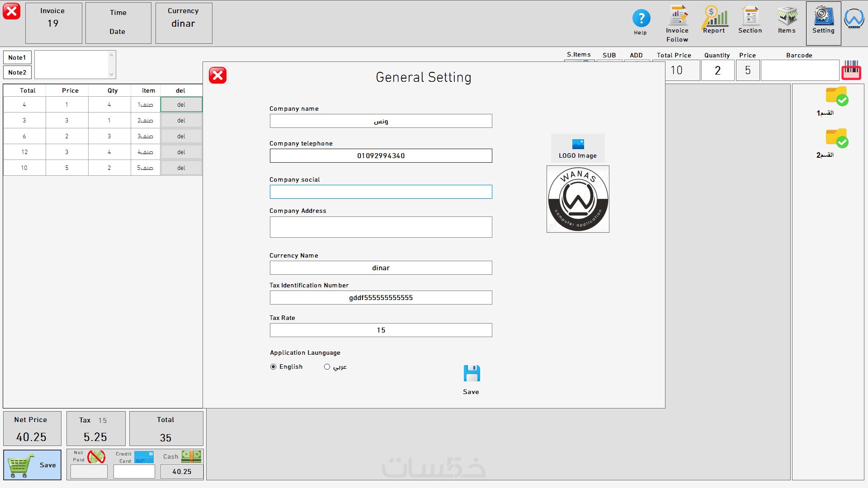Viewport: 868px width, 488px height.
Task: Click the red barcode scanner icon
Action: pos(851,70)
